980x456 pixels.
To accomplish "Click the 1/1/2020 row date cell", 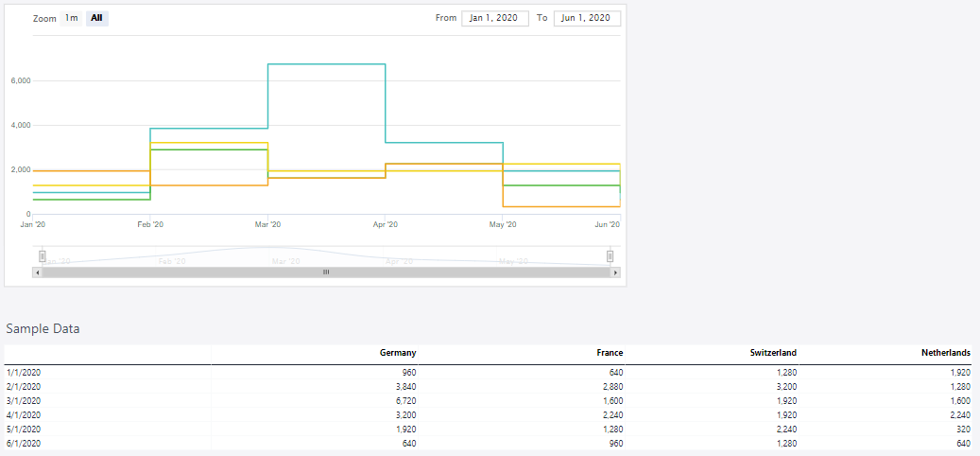I will (x=24, y=373).
